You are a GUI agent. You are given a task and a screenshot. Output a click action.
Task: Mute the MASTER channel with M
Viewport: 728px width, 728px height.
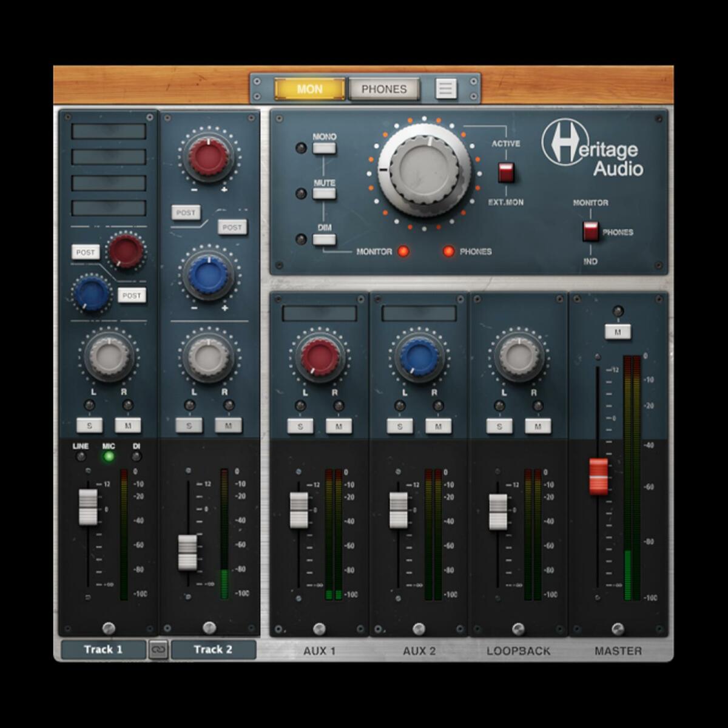tap(618, 332)
